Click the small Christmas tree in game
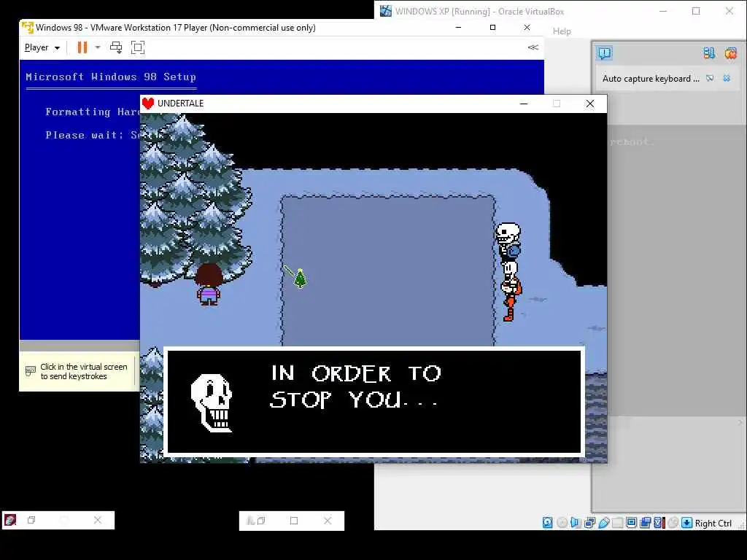Image resolution: width=747 pixels, height=560 pixels. [x=300, y=278]
